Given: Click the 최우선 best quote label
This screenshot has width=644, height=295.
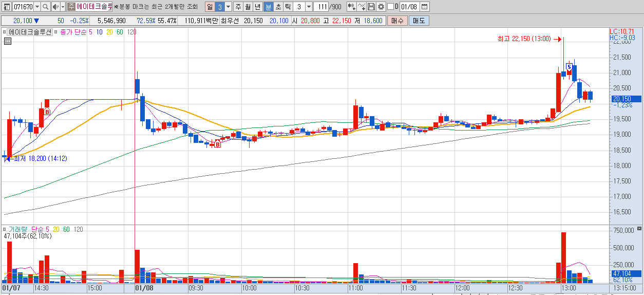Looking at the screenshot, I should coord(230,21).
